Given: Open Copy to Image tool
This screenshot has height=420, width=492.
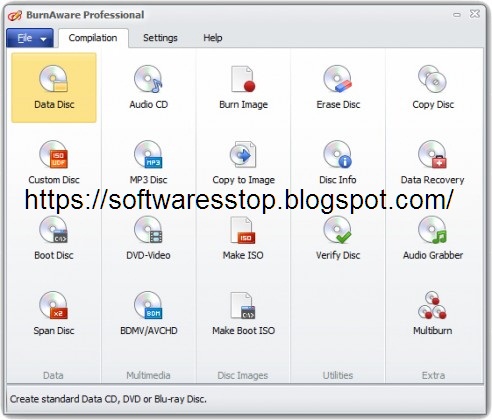Looking at the screenshot, I should pyautogui.click(x=243, y=162).
